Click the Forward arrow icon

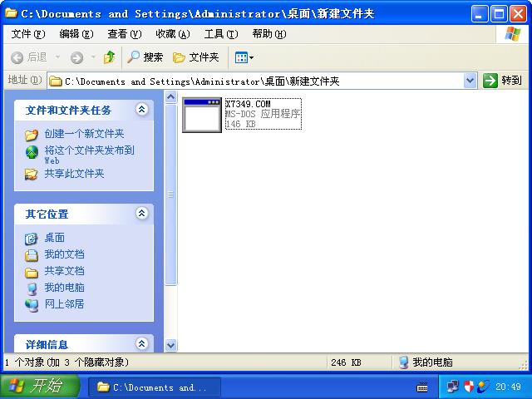76,57
